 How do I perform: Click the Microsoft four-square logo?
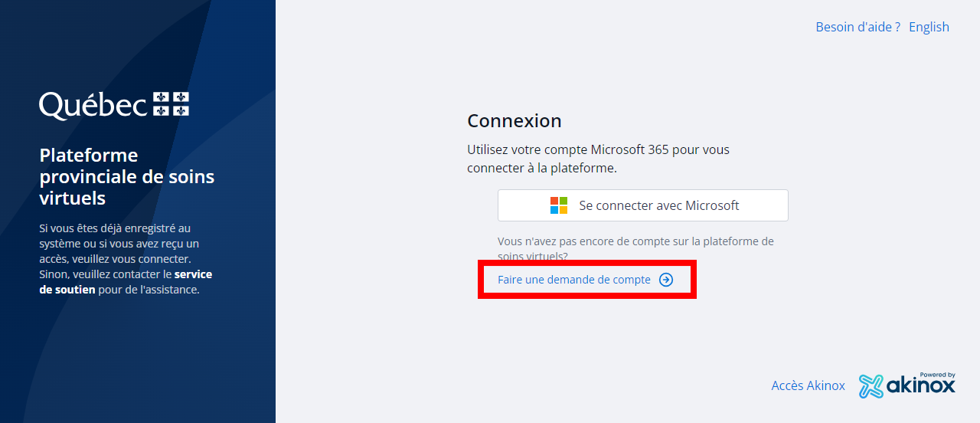click(x=559, y=205)
